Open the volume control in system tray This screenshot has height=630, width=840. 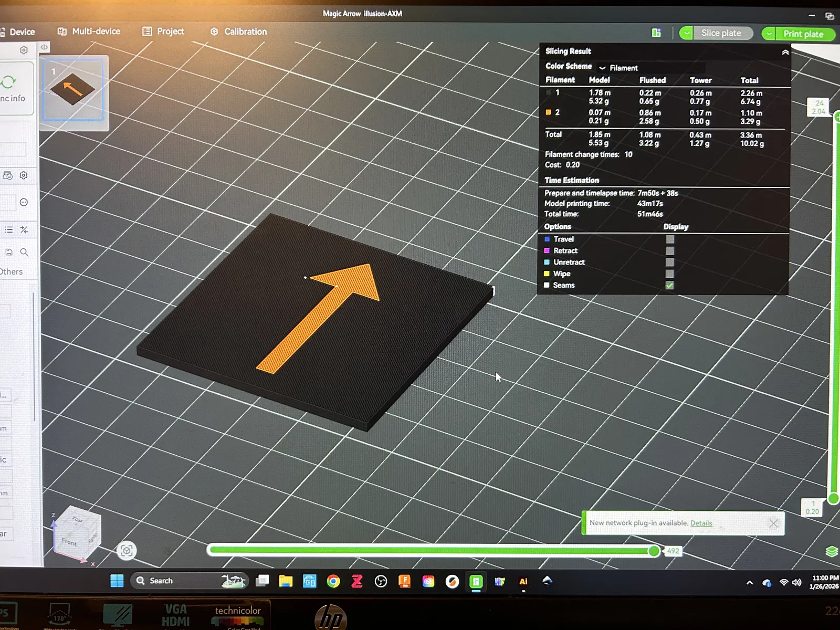797,582
